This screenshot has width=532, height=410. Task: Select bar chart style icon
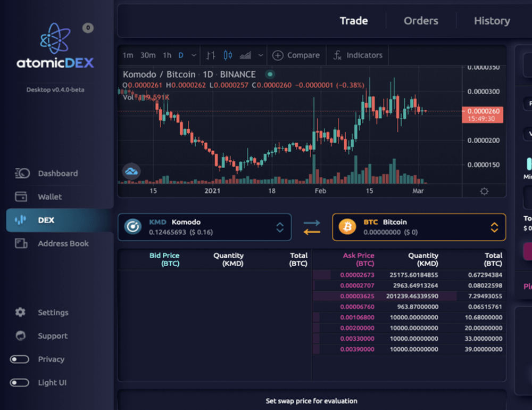(211, 55)
